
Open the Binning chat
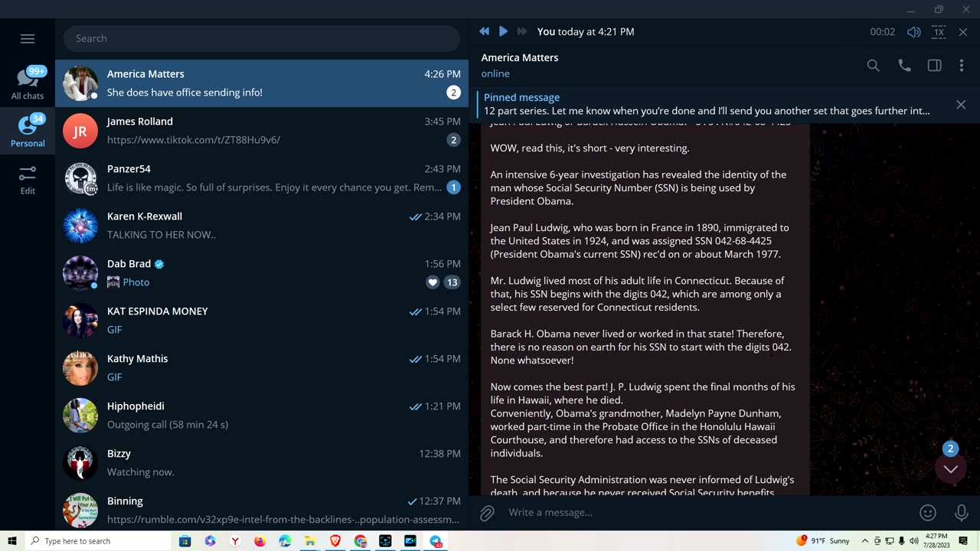pos(262,509)
